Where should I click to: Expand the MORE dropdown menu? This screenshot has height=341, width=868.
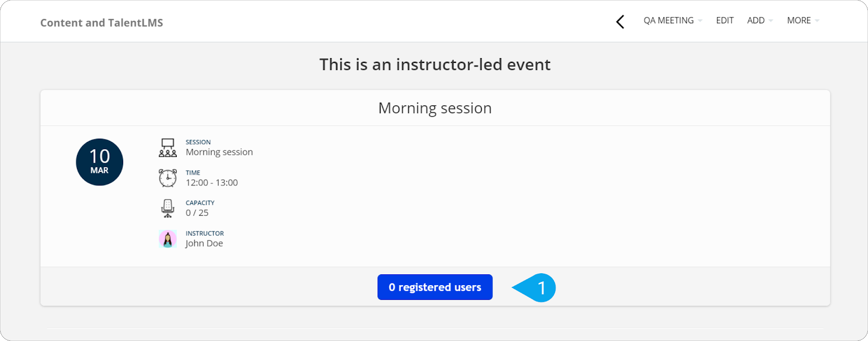click(803, 21)
